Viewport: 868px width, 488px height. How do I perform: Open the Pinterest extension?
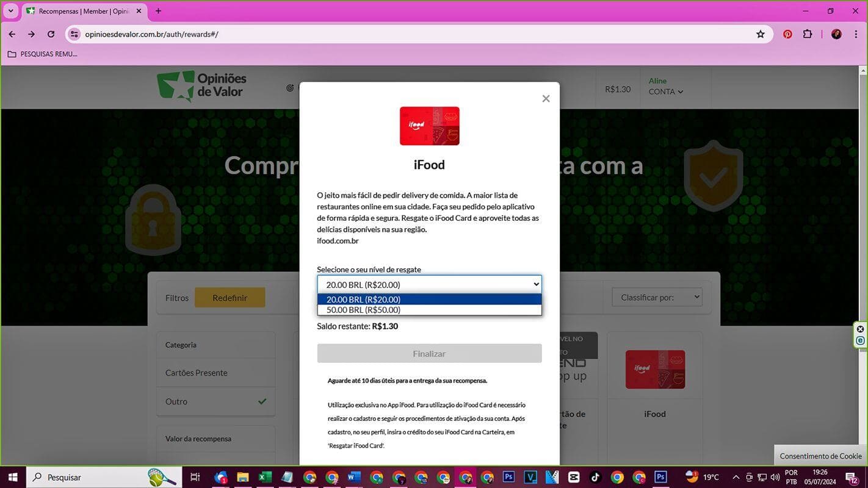pyautogui.click(x=787, y=34)
